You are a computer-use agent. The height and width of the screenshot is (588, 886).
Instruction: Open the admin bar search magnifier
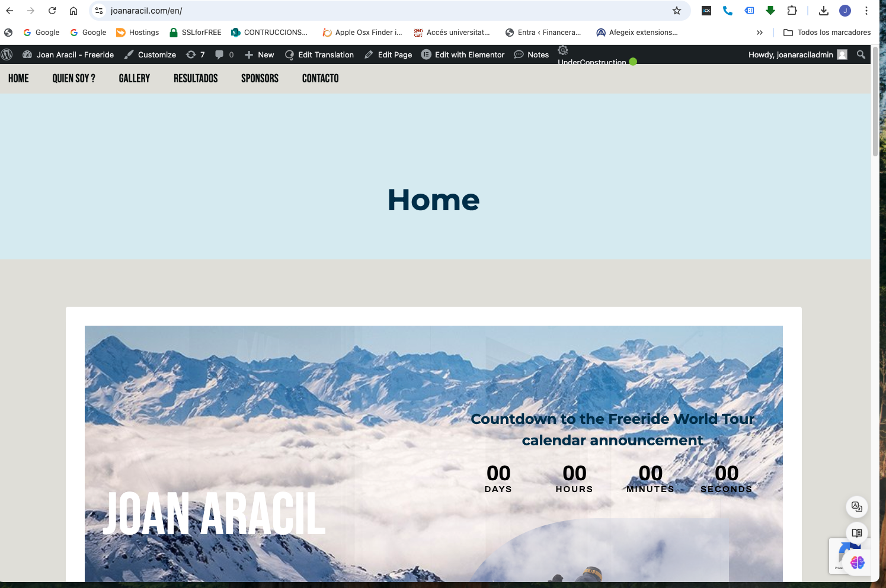click(861, 54)
